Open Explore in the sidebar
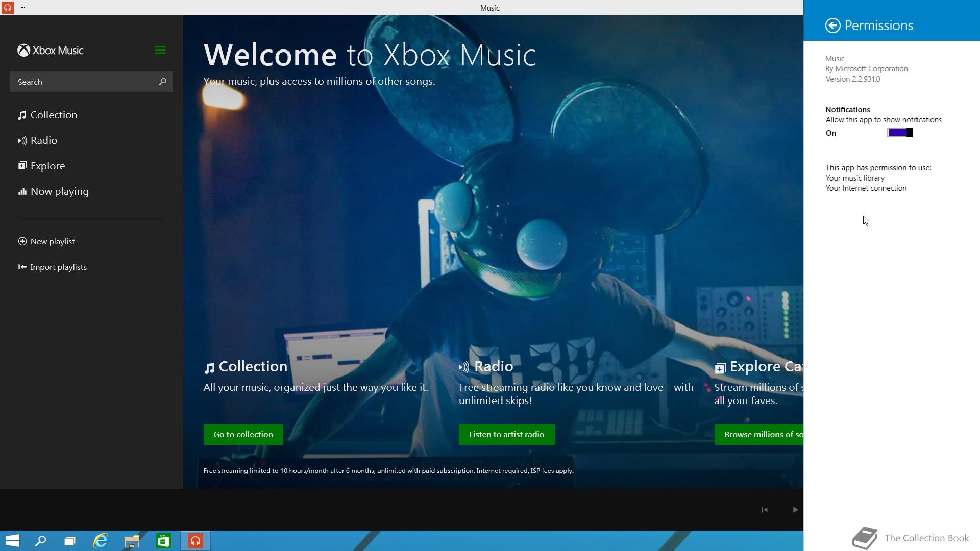The width and height of the screenshot is (980, 551). tap(41, 166)
